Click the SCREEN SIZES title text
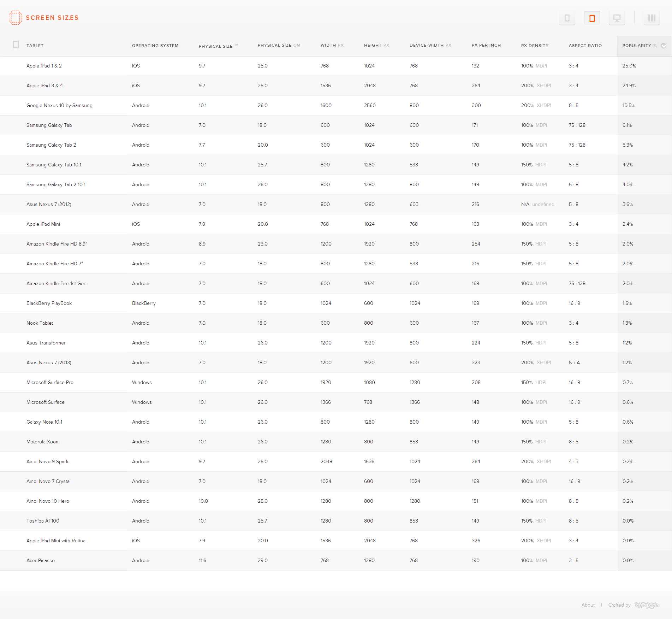672x619 pixels. 52,18
